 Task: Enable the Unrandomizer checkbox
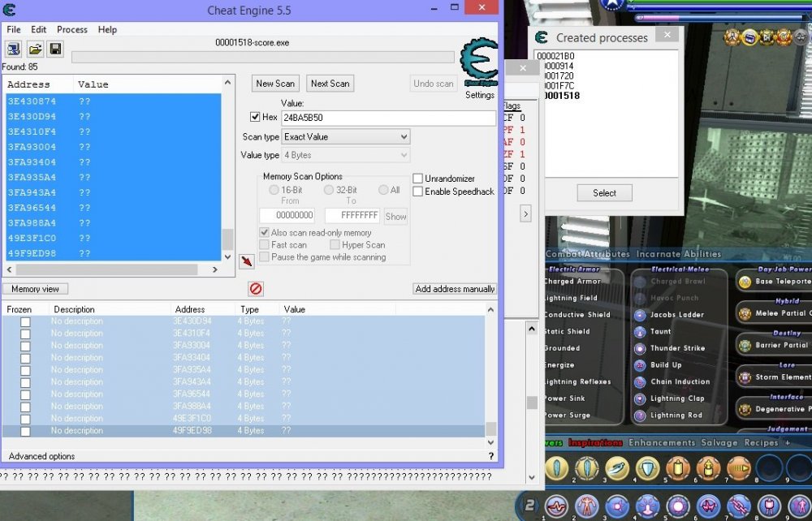click(x=418, y=179)
